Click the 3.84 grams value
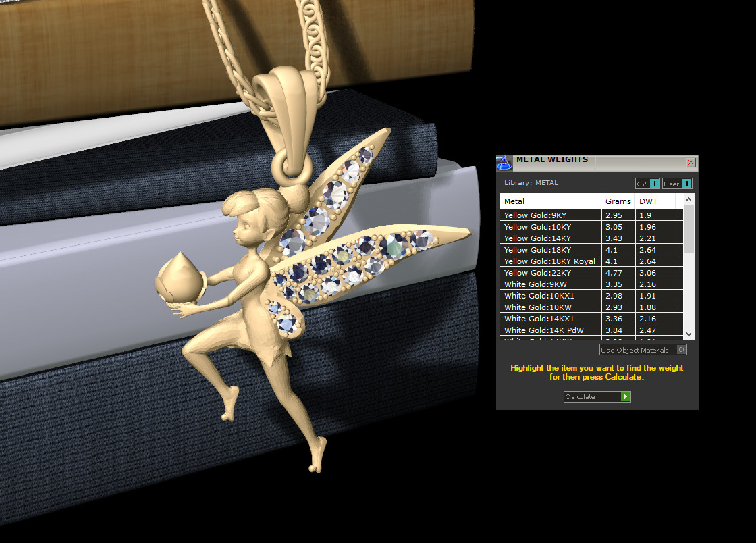The image size is (756, 543). click(614, 330)
